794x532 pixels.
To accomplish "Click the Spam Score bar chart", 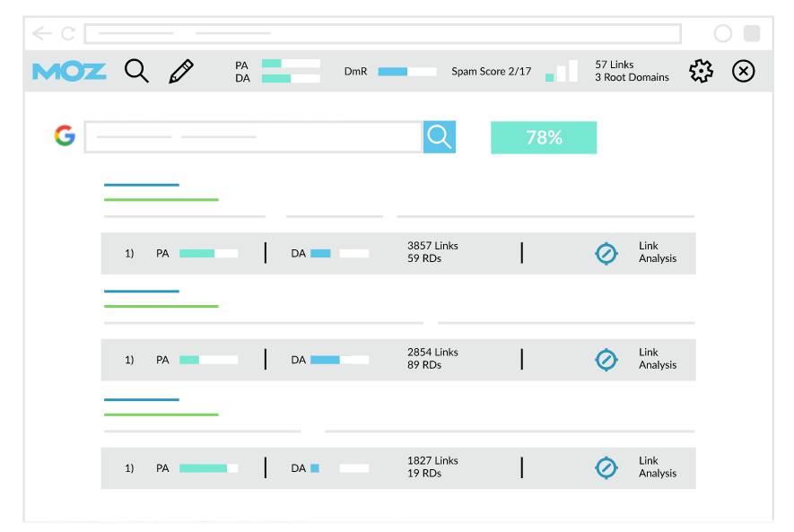I will (x=562, y=72).
